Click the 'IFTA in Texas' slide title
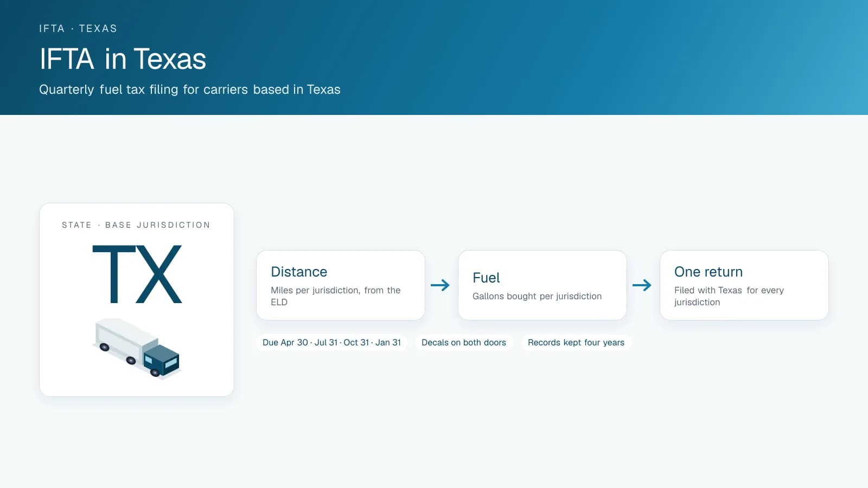868x488 pixels. pos(123,59)
